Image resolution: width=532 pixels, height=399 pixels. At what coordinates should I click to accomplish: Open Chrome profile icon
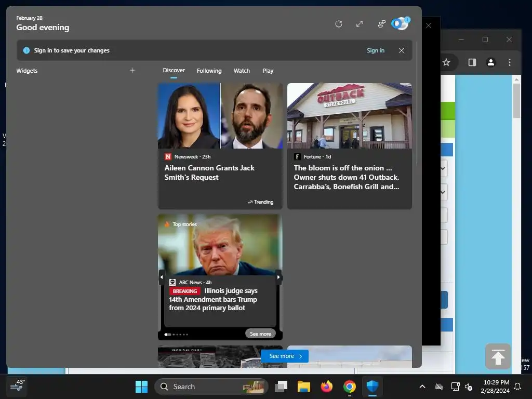point(490,62)
